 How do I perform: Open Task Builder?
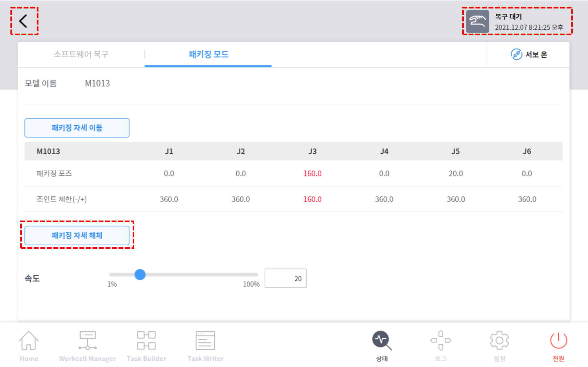tap(146, 346)
